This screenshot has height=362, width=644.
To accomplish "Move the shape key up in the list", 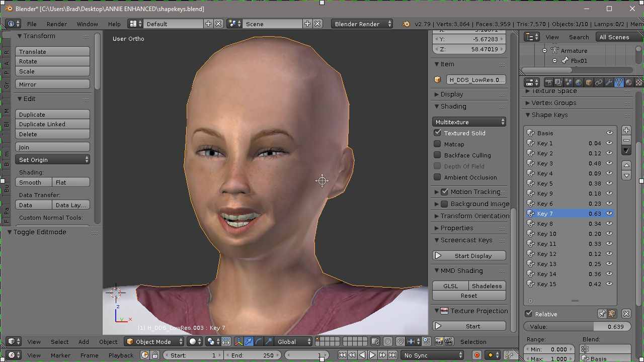I will [626, 165].
